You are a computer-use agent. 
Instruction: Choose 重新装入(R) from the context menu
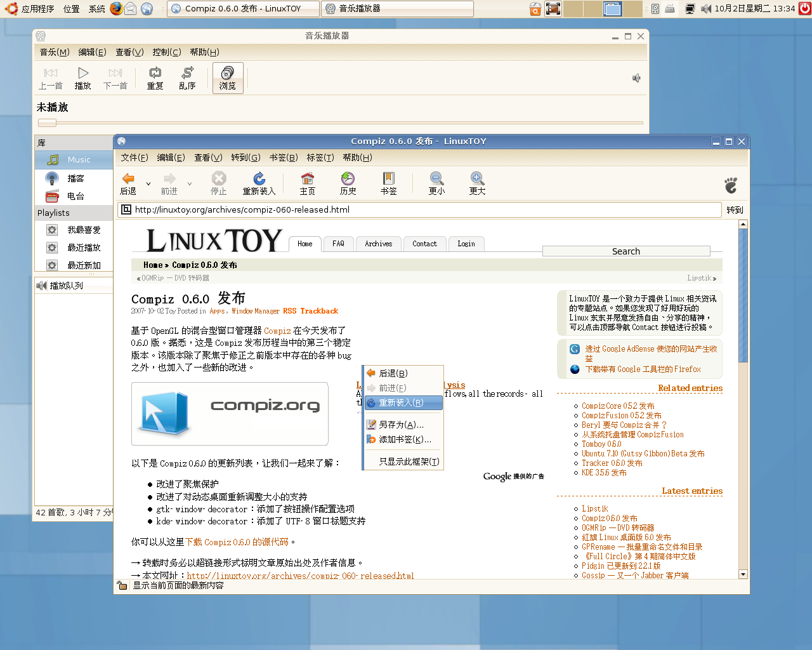403,402
